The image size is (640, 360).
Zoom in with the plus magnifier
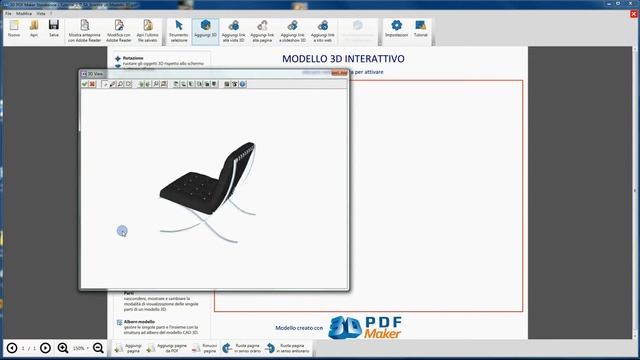point(63,348)
